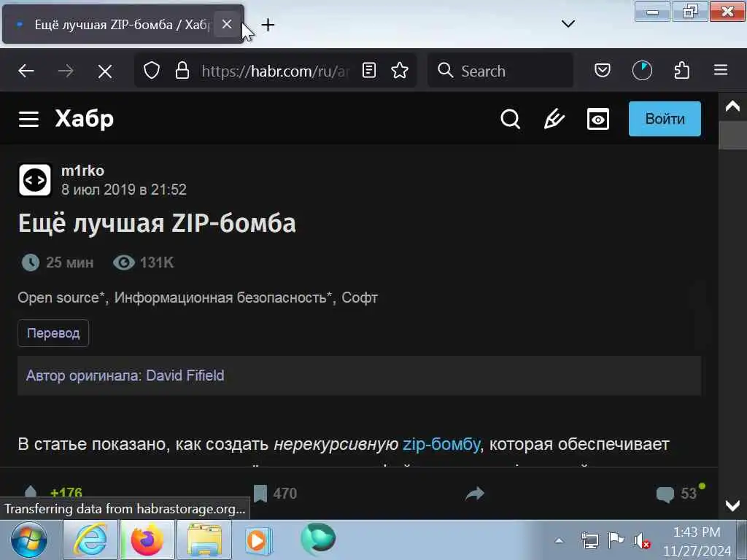747x560 pixels.
Task: Click the 131K views counter
Action: click(x=157, y=262)
